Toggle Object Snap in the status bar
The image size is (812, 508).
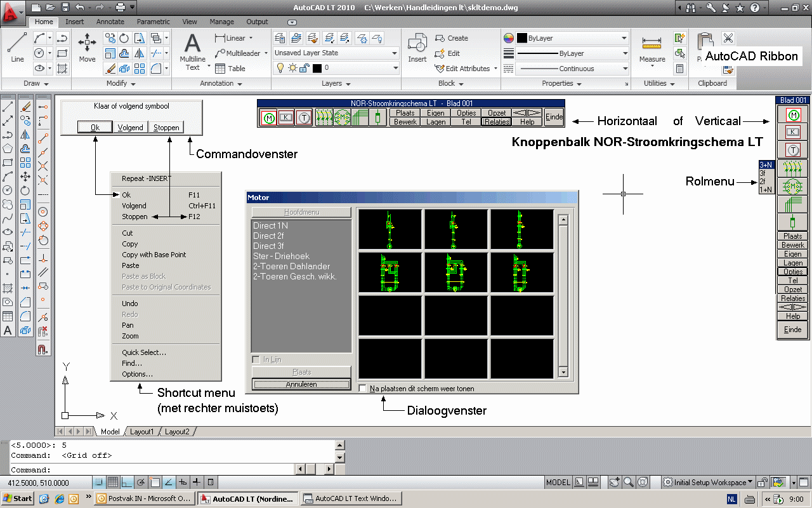point(155,482)
